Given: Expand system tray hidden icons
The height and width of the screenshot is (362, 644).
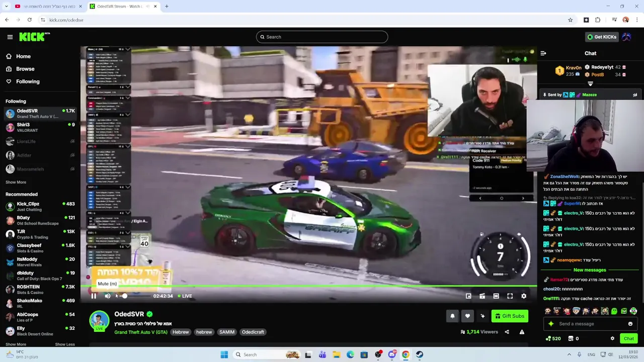Looking at the screenshot, I should [x=569, y=354].
